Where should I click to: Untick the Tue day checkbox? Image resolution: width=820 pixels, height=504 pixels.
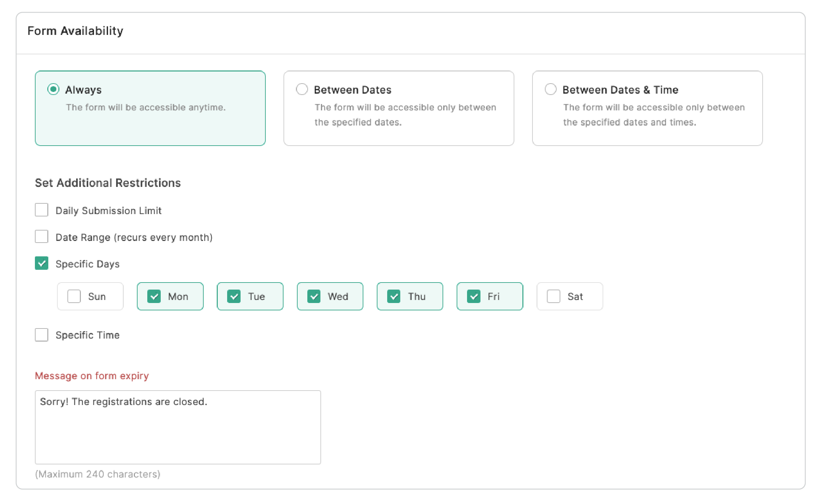[234, 296]
